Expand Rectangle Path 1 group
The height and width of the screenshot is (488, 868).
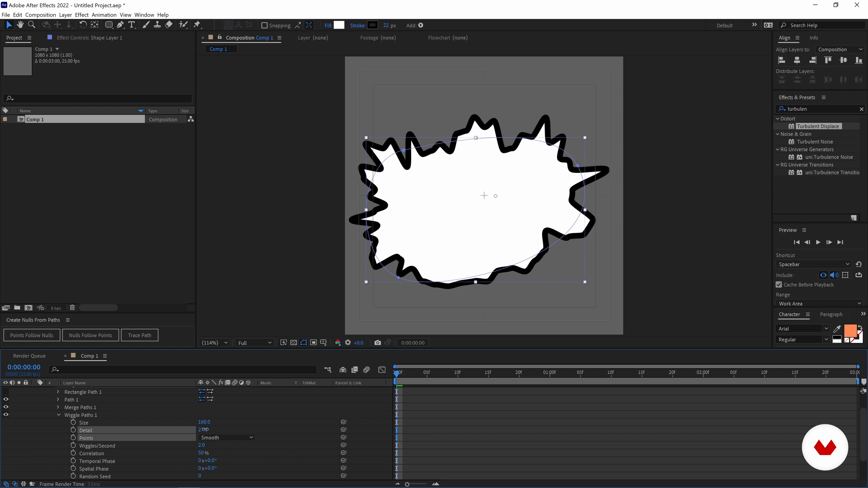click(x=58, y=391)
